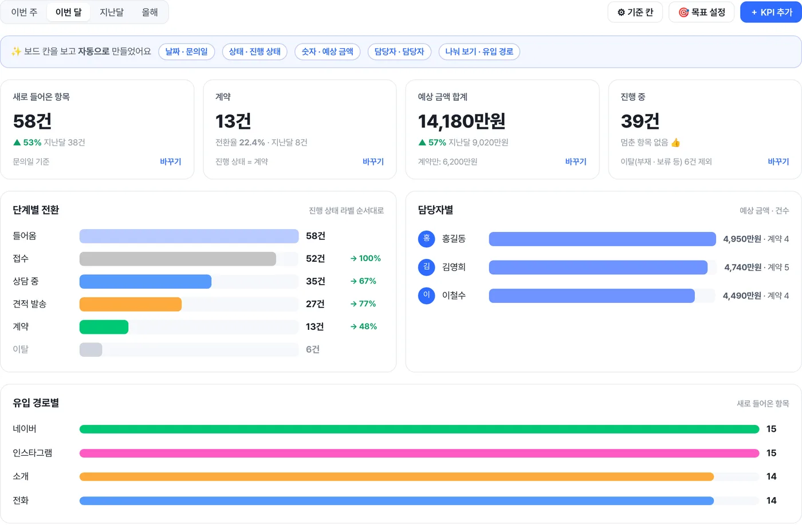Click 바꾸기 on the 새로 들어온 항목 card

tap(171, 162)
